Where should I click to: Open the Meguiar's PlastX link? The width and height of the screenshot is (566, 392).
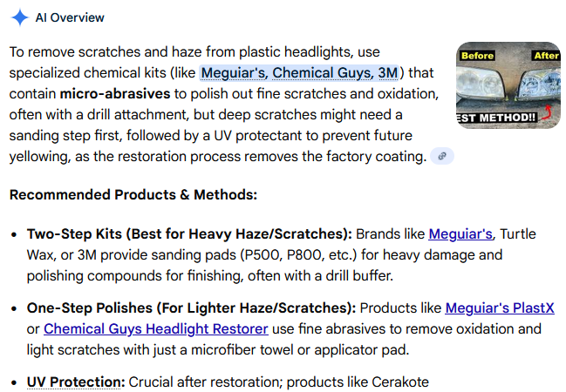click(500, 308)
